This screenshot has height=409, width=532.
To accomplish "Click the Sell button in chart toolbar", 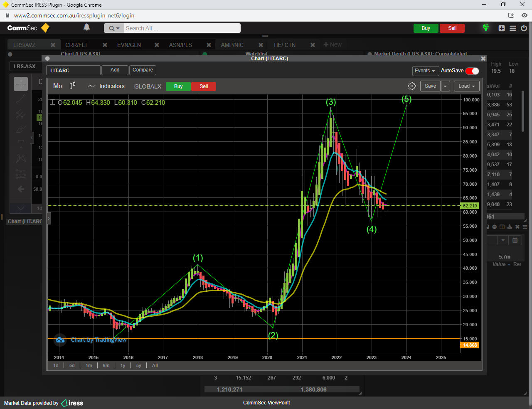I will tap(204, 86).
